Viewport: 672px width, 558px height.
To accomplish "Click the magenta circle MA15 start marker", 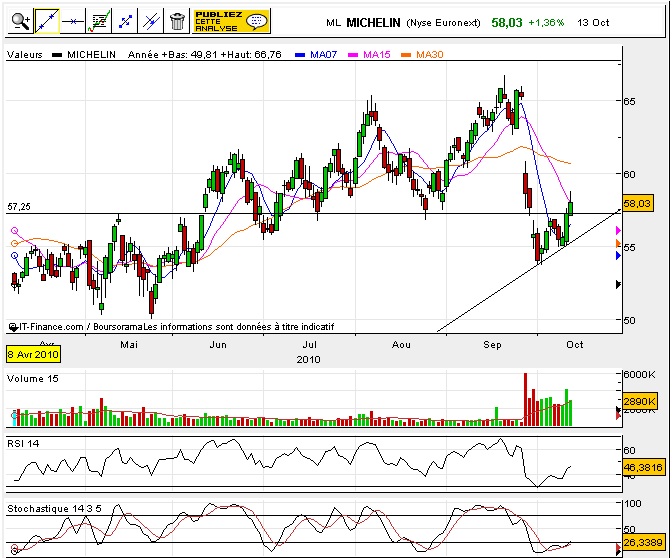I will 15,231.
